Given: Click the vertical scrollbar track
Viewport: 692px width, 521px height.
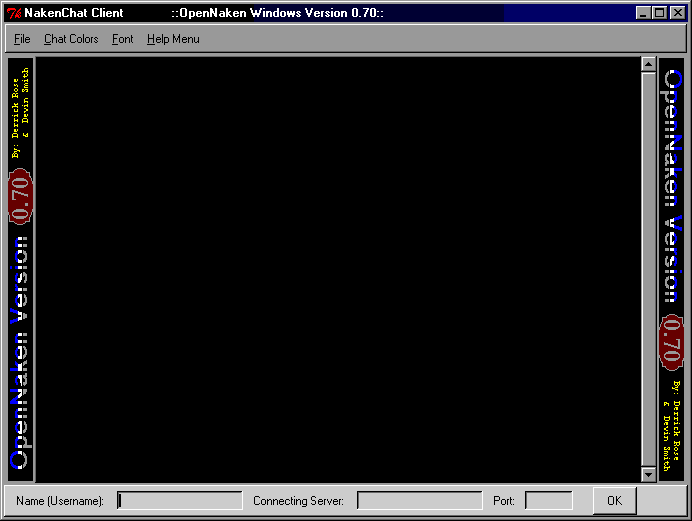Looking at the screenshot, I should coord(648,269).
